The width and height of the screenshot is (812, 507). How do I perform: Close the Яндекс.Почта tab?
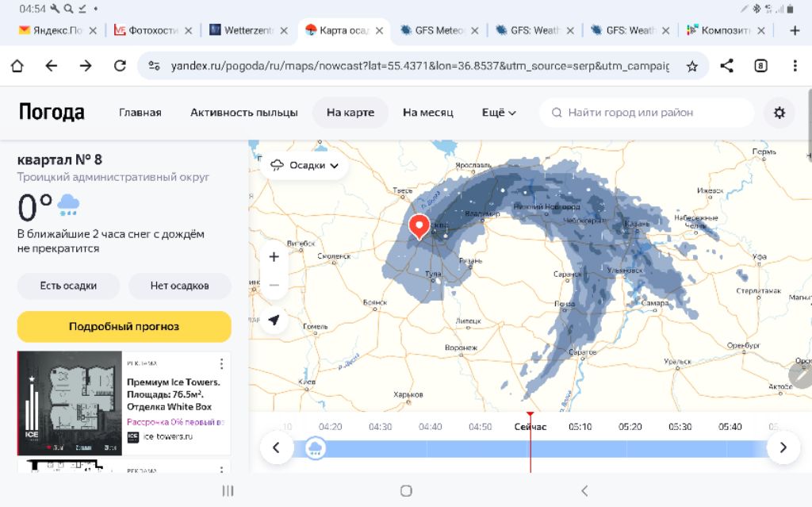(x=93, y=31)
